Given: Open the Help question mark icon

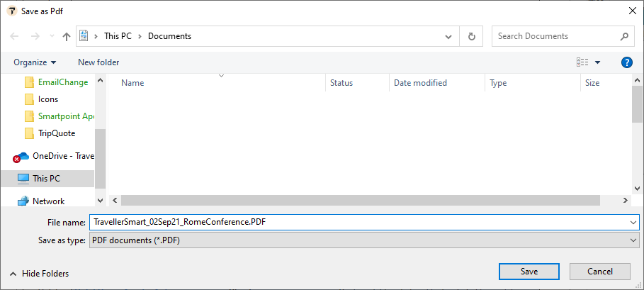Looking at the screenshot, I should click(x=626, y=62).
